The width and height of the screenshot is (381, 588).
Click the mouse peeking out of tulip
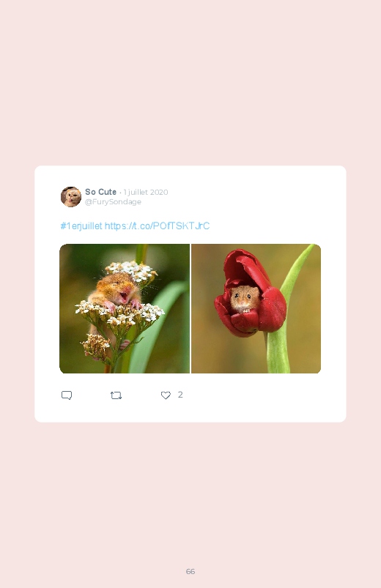click(245, 299)
